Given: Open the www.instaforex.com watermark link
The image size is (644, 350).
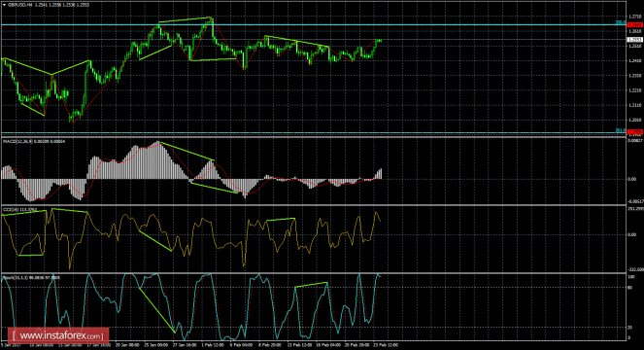Looking at the screenshot, I should [58, 336].
